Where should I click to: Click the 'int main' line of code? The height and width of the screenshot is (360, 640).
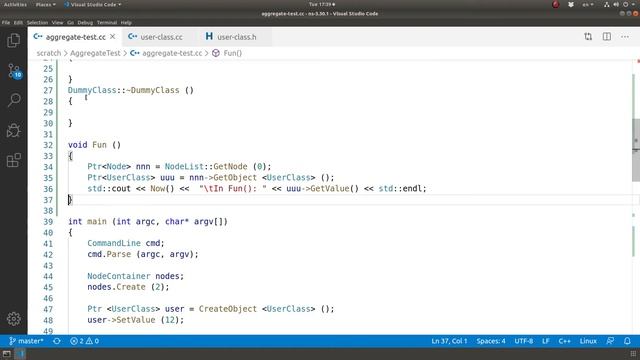(x=148, y=222)
